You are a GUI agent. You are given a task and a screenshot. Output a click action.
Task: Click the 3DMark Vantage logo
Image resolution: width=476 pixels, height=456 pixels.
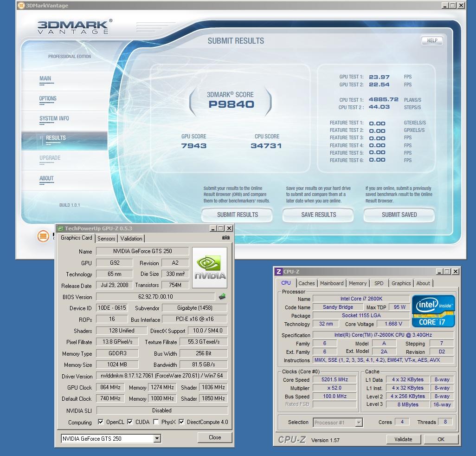coord(74,27)
